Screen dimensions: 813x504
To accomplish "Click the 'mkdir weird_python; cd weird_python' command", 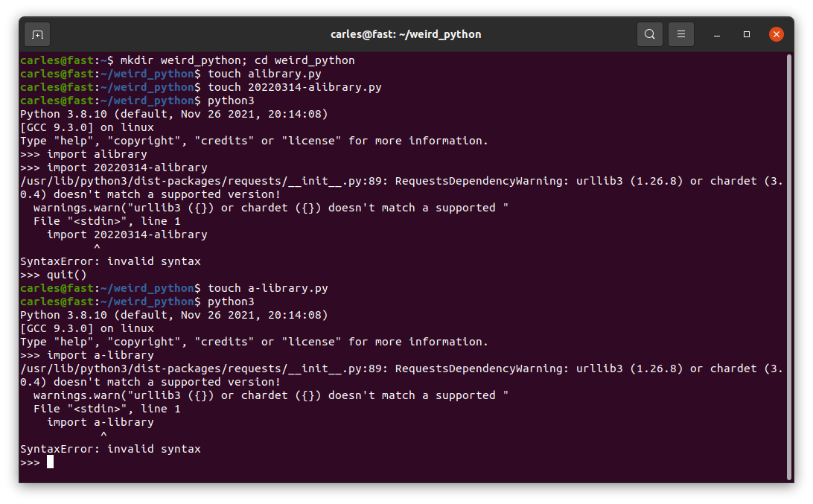I will (237, 60).
